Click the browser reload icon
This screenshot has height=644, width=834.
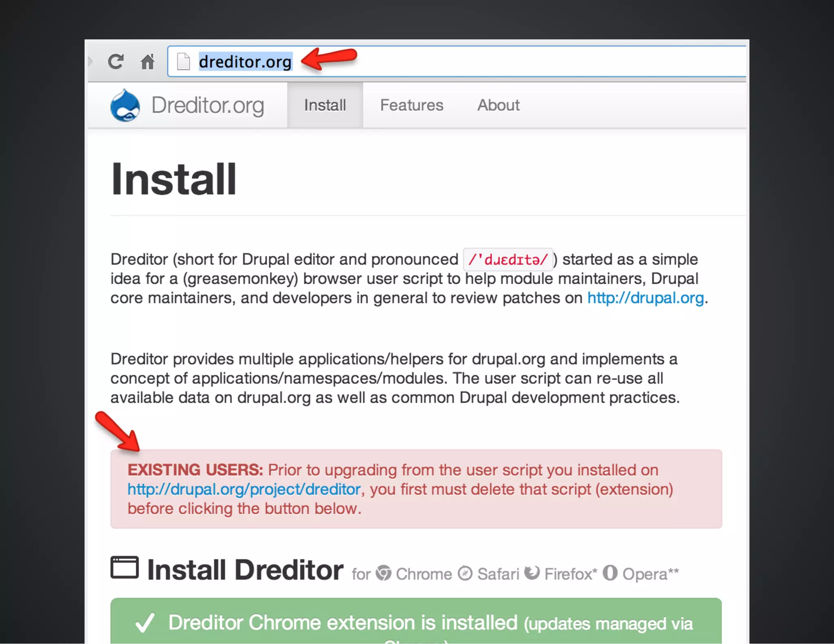(x=116, y=61)
